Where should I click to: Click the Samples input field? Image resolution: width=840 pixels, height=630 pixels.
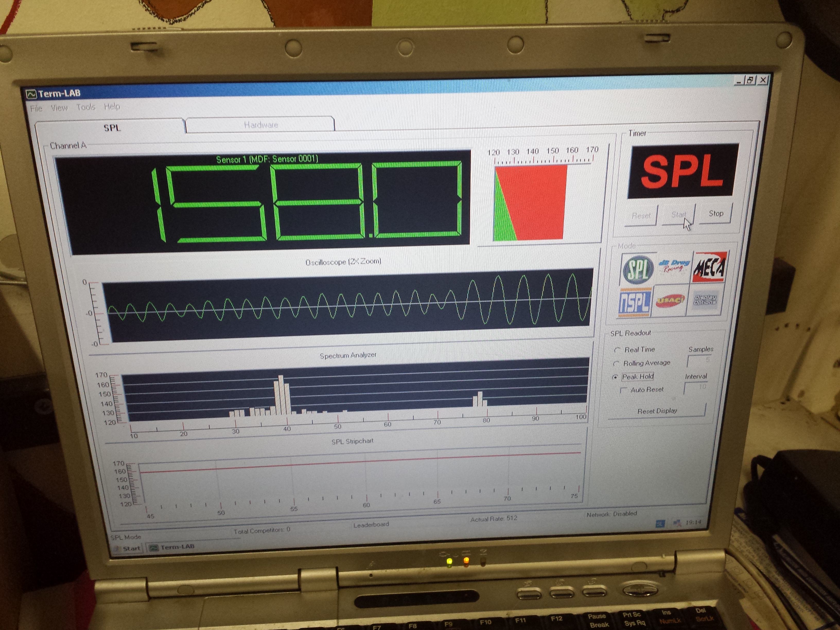tap(699, 361)
